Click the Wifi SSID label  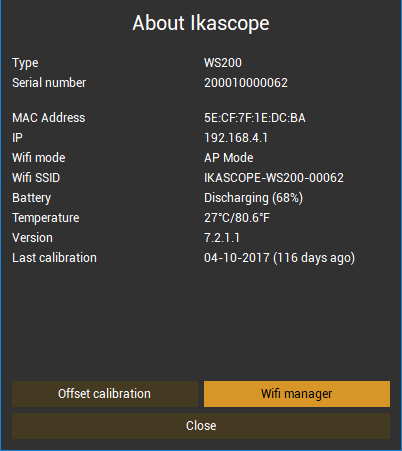tap(36, 178)
